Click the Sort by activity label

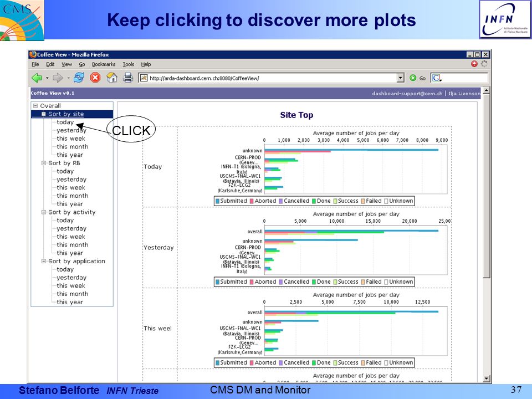tap(72, 212)
